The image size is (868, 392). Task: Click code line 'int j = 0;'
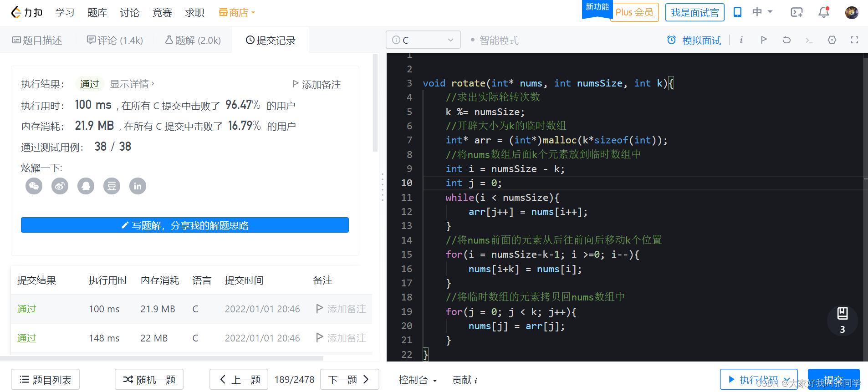click(474, 183)
